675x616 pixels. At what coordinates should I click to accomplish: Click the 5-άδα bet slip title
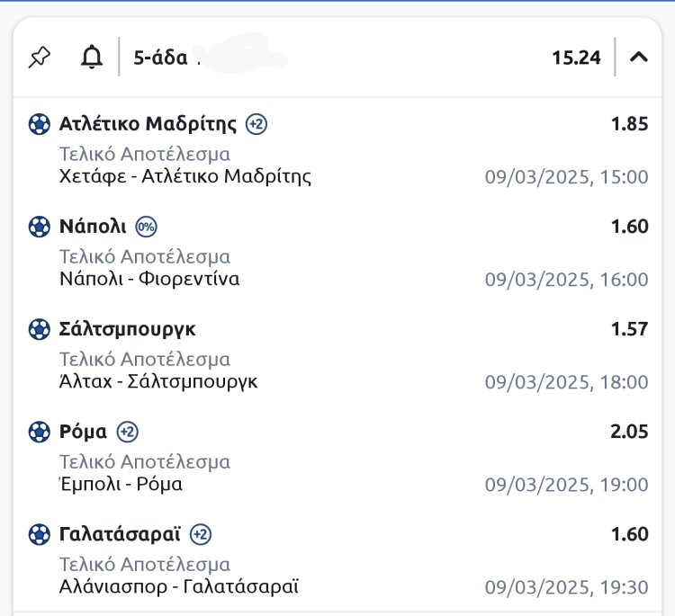click(160, 58)
